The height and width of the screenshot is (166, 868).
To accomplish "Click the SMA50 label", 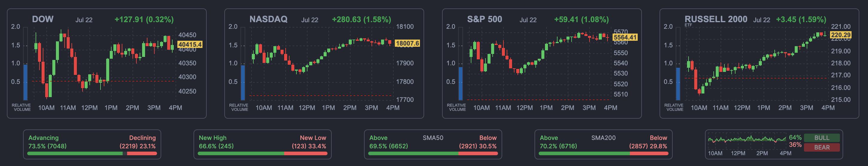I will (433, 138).
